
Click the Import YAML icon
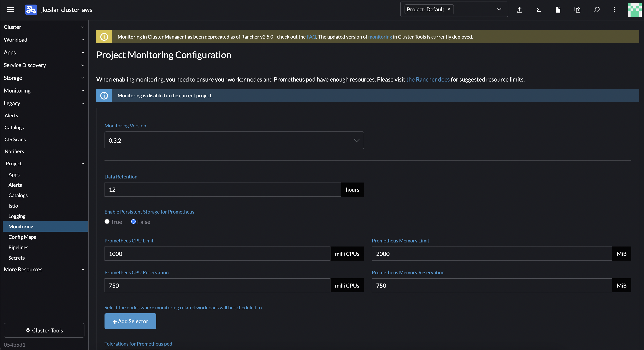click(519, 10)
